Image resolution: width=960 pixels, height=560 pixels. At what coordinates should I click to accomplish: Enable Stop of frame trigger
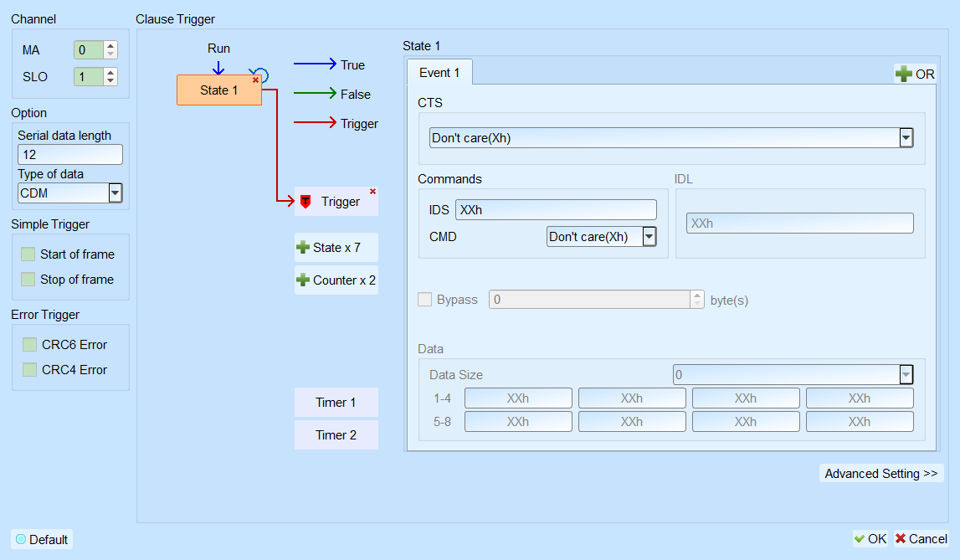point(28,279)
